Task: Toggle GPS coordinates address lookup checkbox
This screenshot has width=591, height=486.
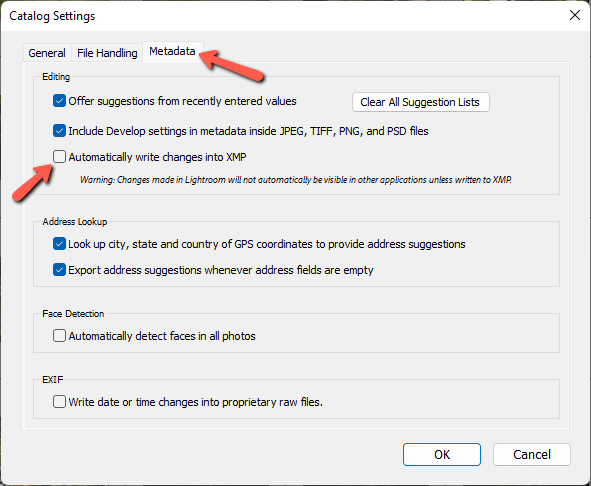Action: tap(60, 244)
